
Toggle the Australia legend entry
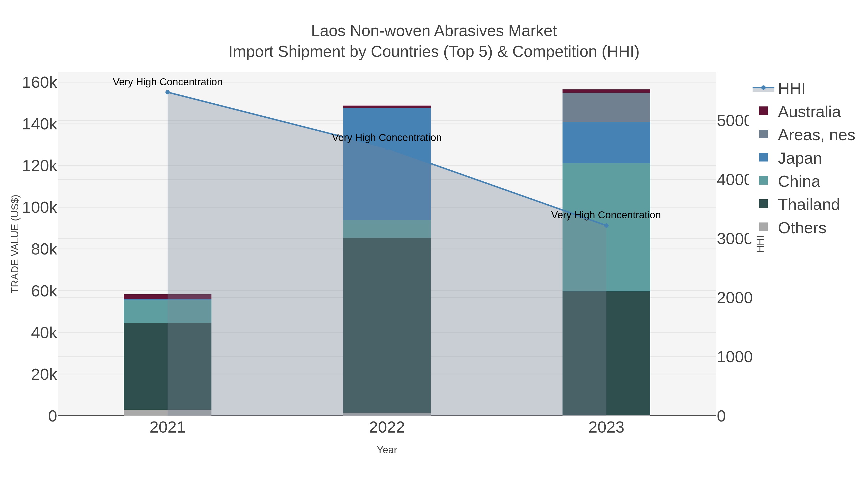pos(800,112)
